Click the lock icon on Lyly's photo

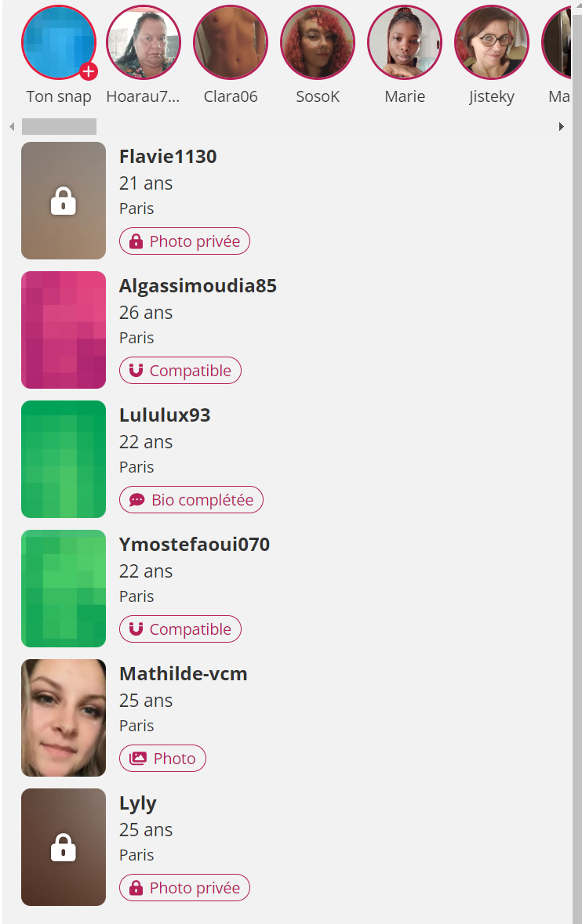coord(63,847)
